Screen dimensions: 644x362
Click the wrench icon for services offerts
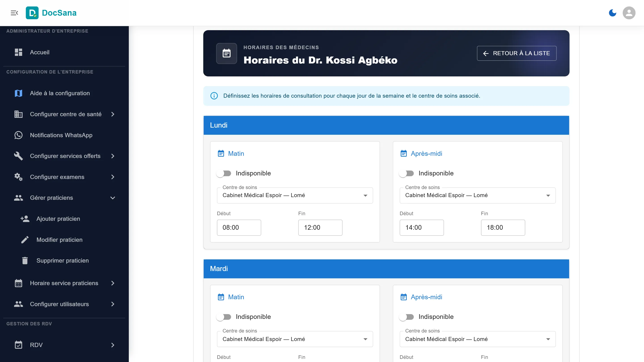[19, 156]
